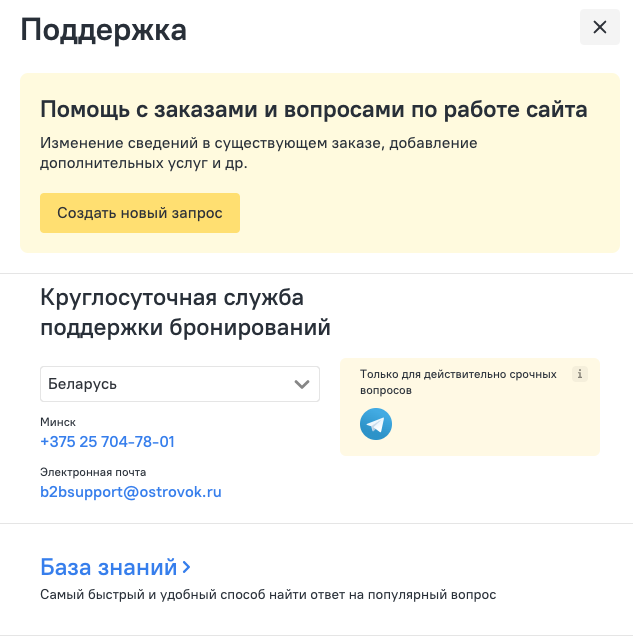The width and height of the screenshot is (633, 641).
Task: Expand the country chevron arrow
Action: [302, 384]
